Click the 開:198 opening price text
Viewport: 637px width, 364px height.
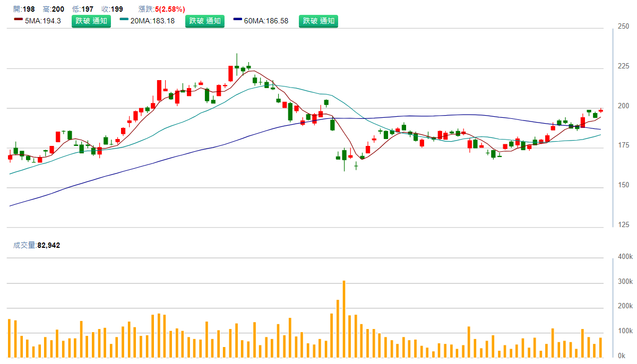(24, 9)
